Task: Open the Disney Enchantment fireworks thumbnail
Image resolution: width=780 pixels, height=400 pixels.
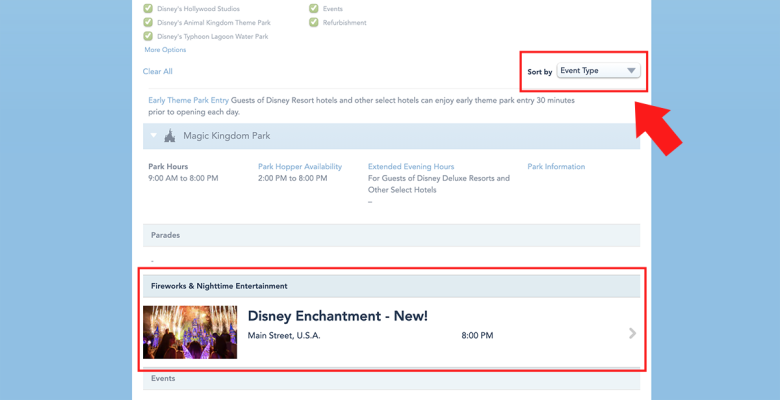Action: [190, 332]
